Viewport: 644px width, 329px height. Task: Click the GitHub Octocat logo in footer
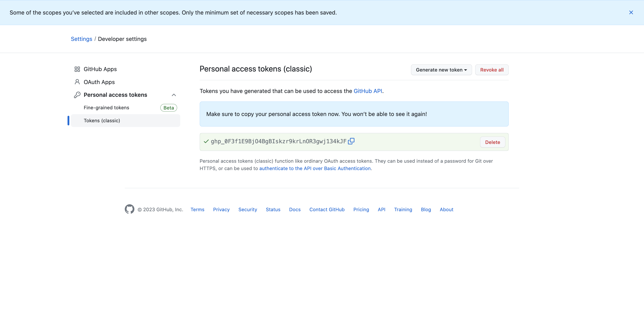tap(129, 209)
